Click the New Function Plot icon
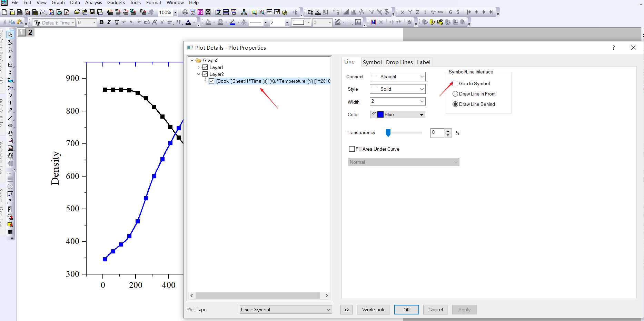 (x=42, y=12)
